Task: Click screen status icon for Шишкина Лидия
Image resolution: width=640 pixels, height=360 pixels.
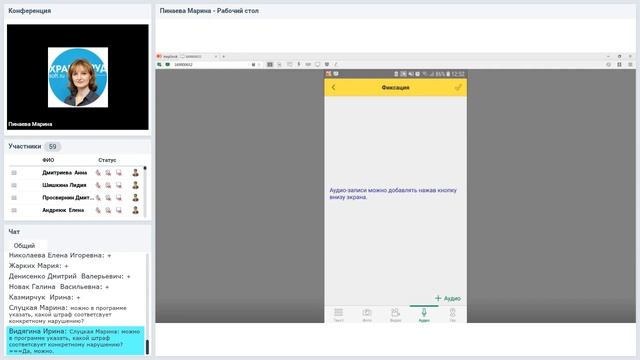Action: 119,185
